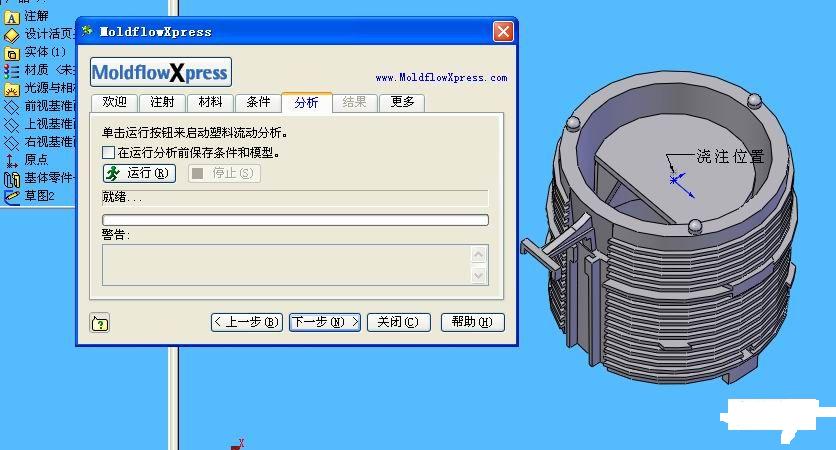Select the 分析 tab
The width and height of the screenshot is (836, 450).
pos(307,102)
